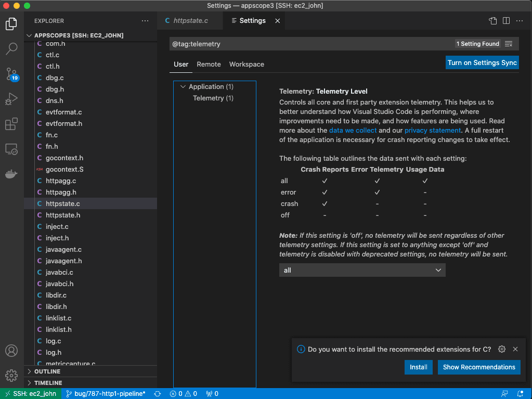The height and width of the screenshot is (399, 532).
Task: Click the Manage gear icon
Action: coord(11,375)
